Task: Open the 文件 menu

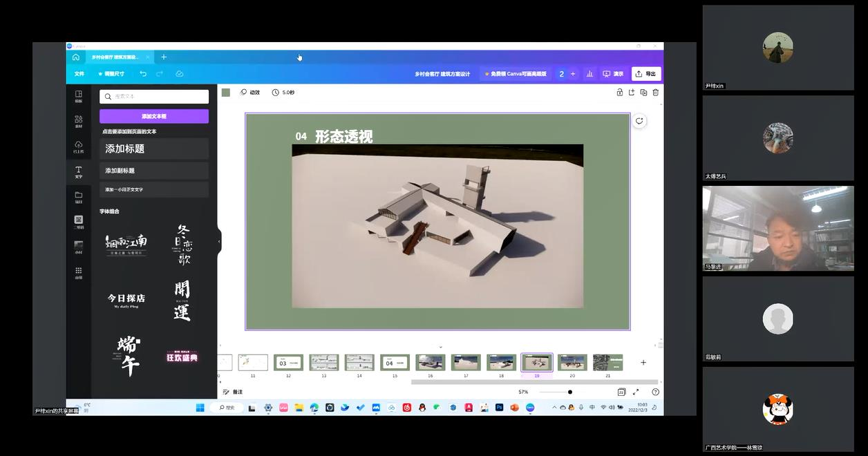Action: (79, 74)
